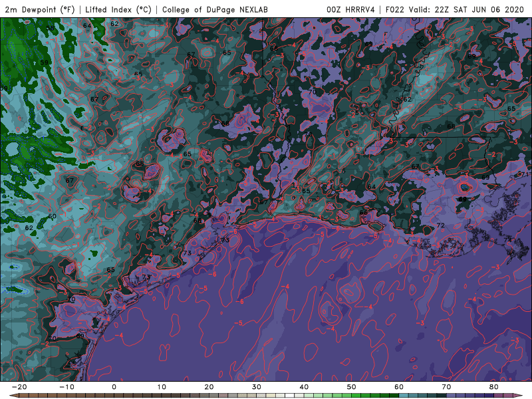The width and height of the screenshot is (532, 399).
Task: Click the "College of DuPage NEXLAB" label
Action: 215,9
